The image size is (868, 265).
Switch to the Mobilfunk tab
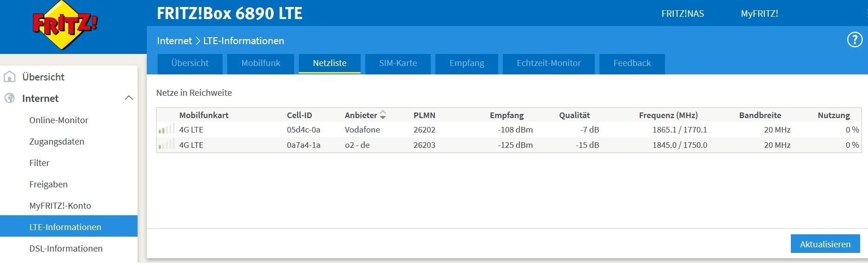tap(261, 63)
